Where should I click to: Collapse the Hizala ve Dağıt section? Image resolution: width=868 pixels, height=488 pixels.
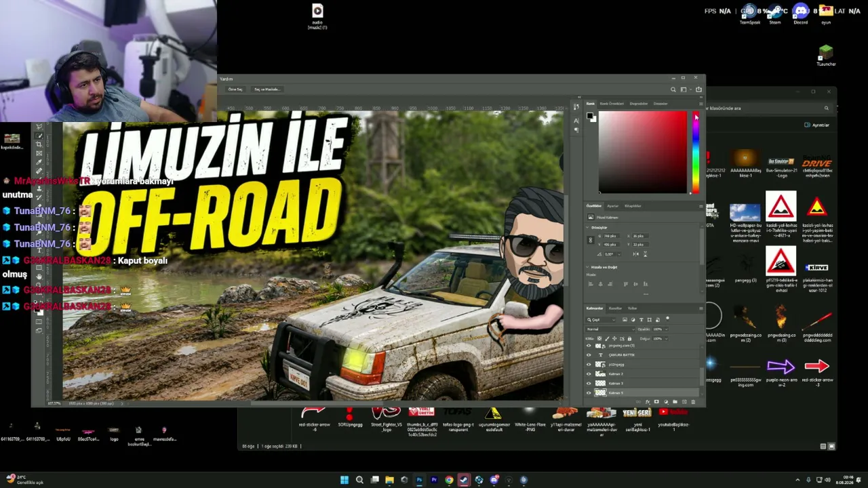tap(589, 267)
